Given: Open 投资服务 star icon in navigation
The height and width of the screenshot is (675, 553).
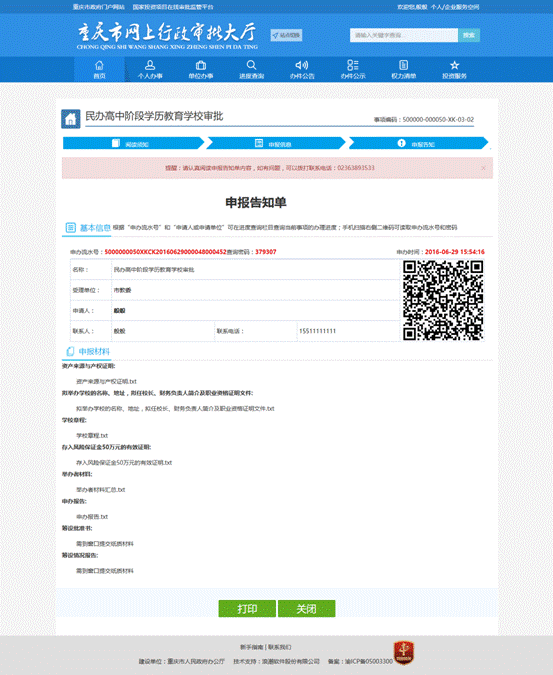Looking at the screenshot, I should [x=454, y=65].
